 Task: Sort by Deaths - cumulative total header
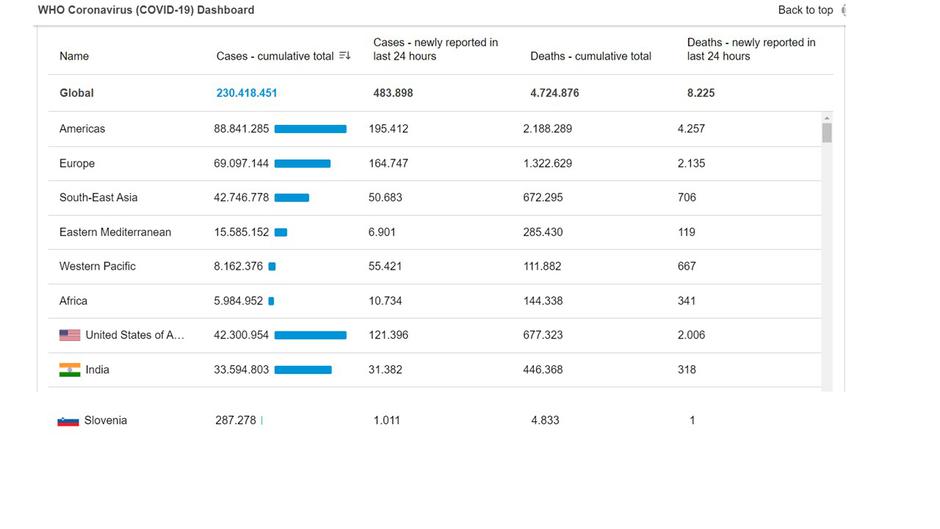(x=590, y=56)
